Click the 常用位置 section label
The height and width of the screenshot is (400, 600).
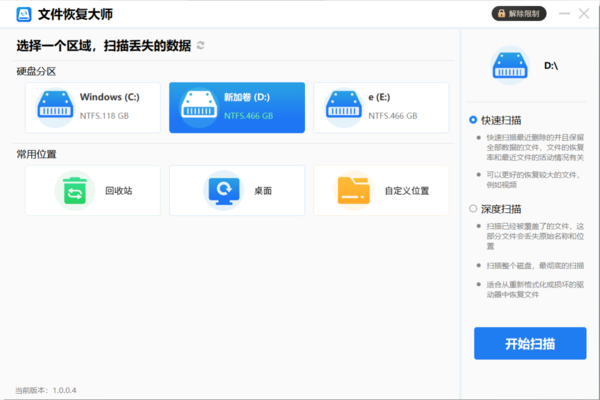click(36, 155)
